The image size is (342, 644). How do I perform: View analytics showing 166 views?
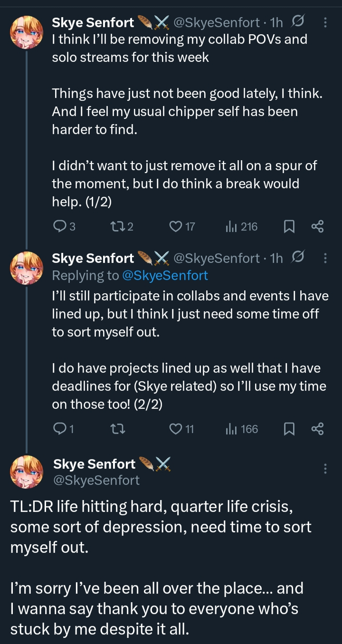(242, 429)
